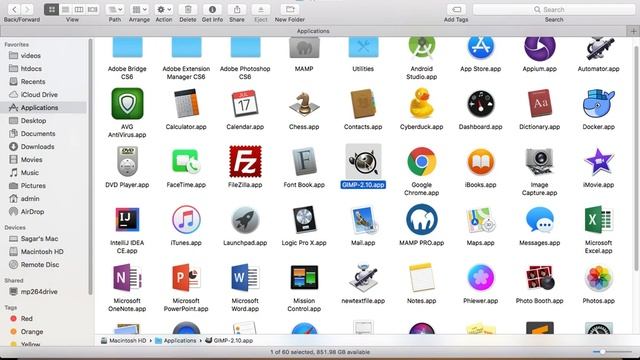Select the Photo Booth.app icon
The height and width of the screenshot is (360, 640).
click(x=540, y=278)
